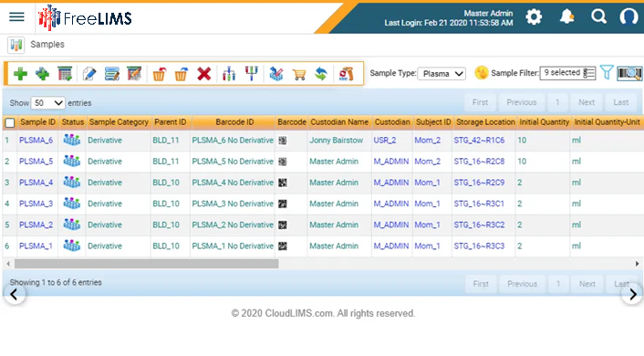Add a new sample with the green plus
Screen dimensions: 644x356
(x=21, y=74)
